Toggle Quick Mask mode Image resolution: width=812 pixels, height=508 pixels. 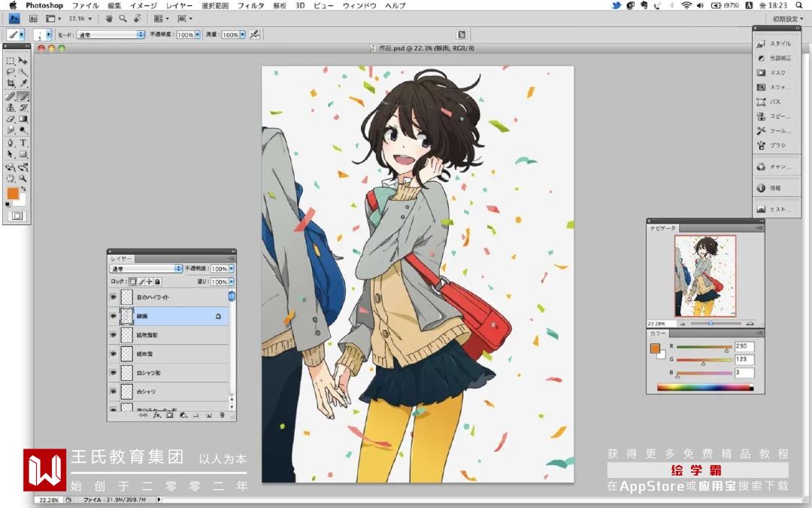(x=17, y=216)
